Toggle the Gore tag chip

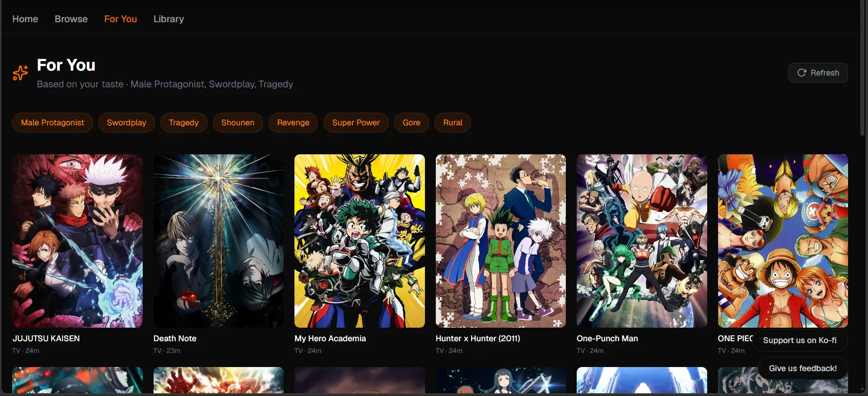click(x=411, y=123)
